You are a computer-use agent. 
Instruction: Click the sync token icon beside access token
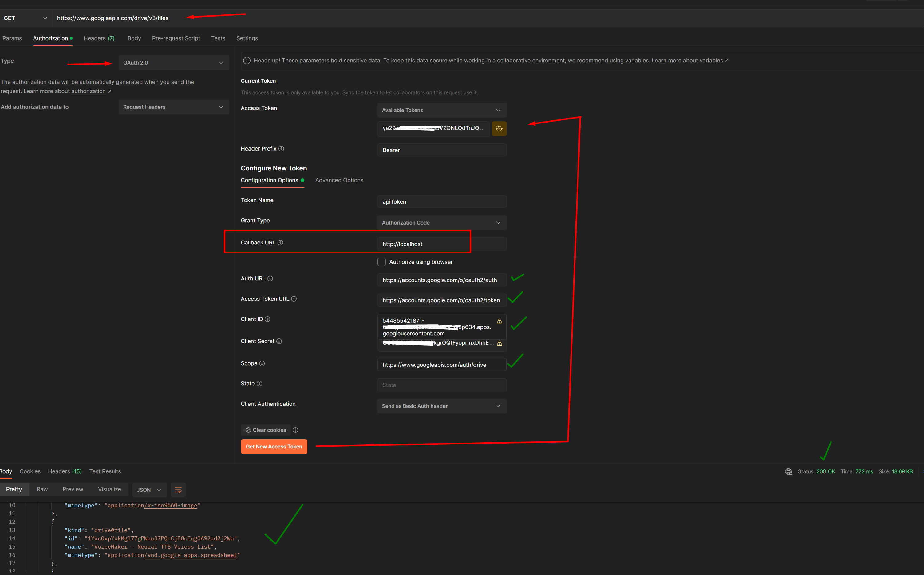(x=499, y=128)
